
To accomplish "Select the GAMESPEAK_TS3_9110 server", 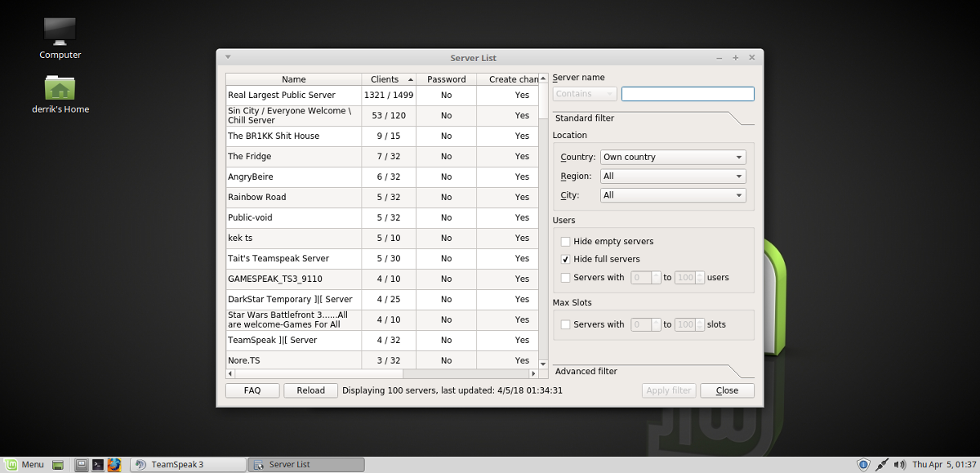I will [x=382, y=279].
